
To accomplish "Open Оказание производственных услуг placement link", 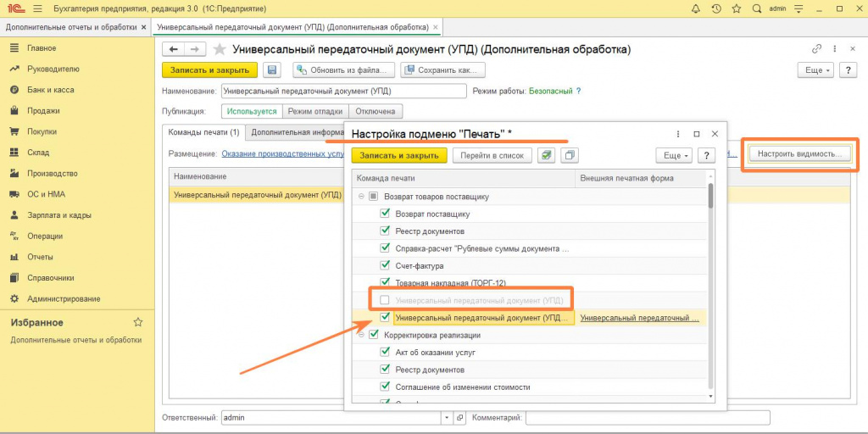I will (282, 154).
